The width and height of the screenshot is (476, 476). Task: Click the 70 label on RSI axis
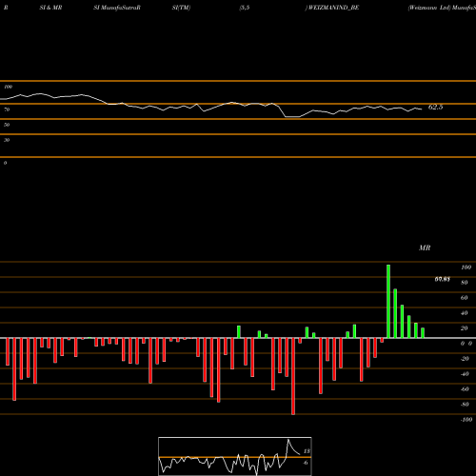(x=7, y=109)
